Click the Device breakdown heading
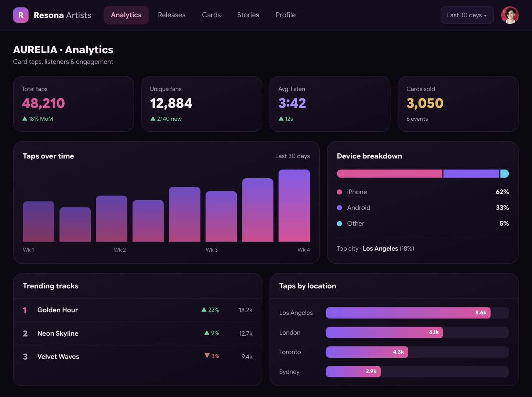532x397 pixels. coord(369,156)
